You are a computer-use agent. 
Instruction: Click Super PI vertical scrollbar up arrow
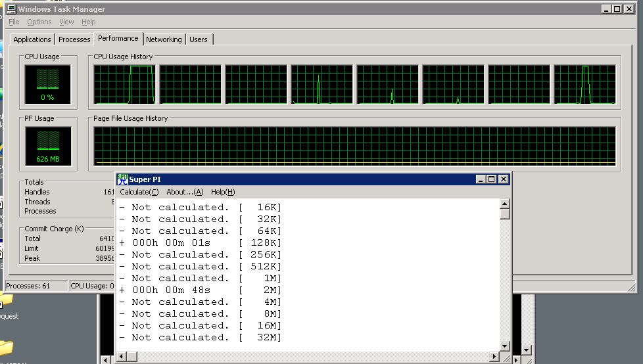point(504,204)
